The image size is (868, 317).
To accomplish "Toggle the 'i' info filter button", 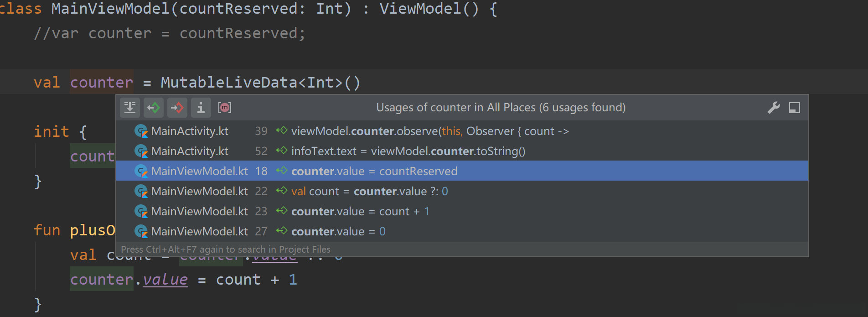I will coord(201,108).
